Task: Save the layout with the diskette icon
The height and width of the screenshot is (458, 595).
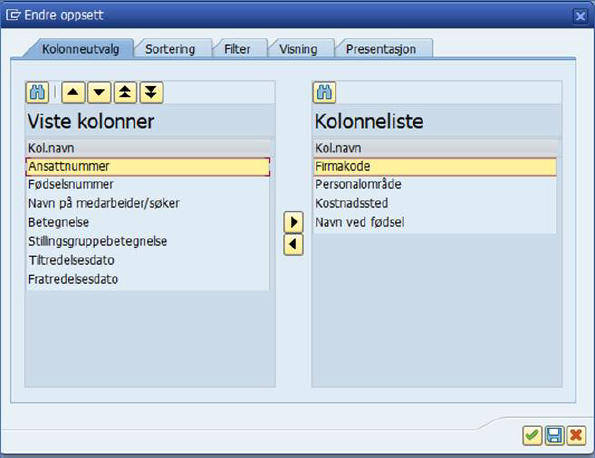Action: point(554,435)
